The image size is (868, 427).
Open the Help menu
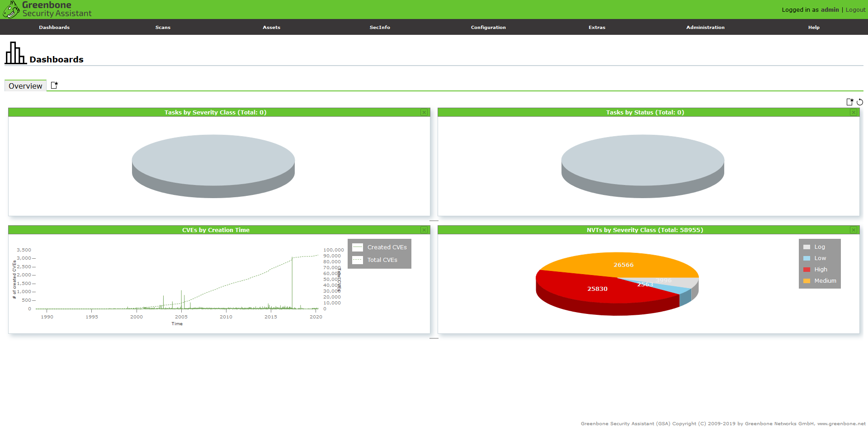[x=814, y=27]
